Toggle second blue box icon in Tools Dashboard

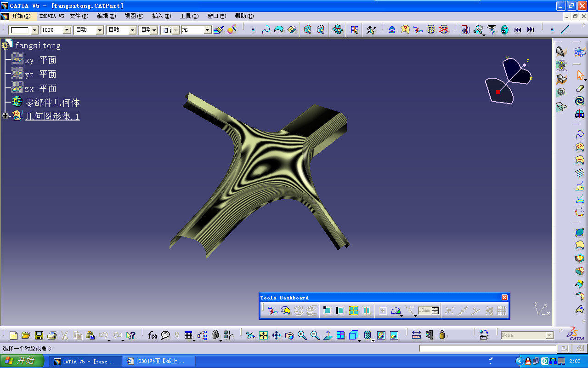(x=340, y=310)
